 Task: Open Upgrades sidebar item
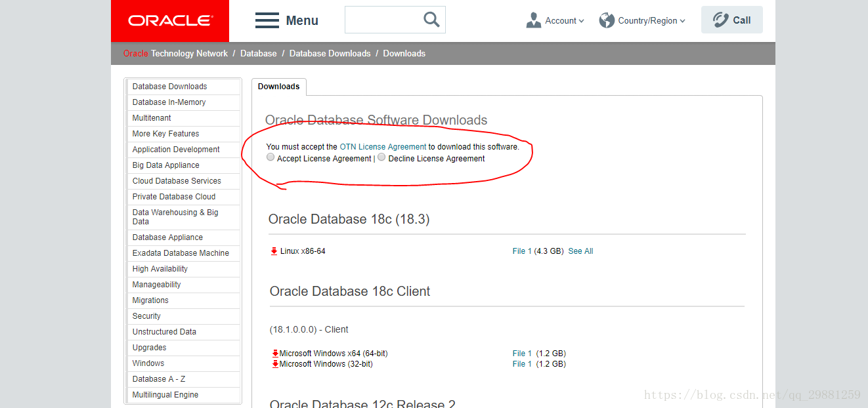click(183, 348)
